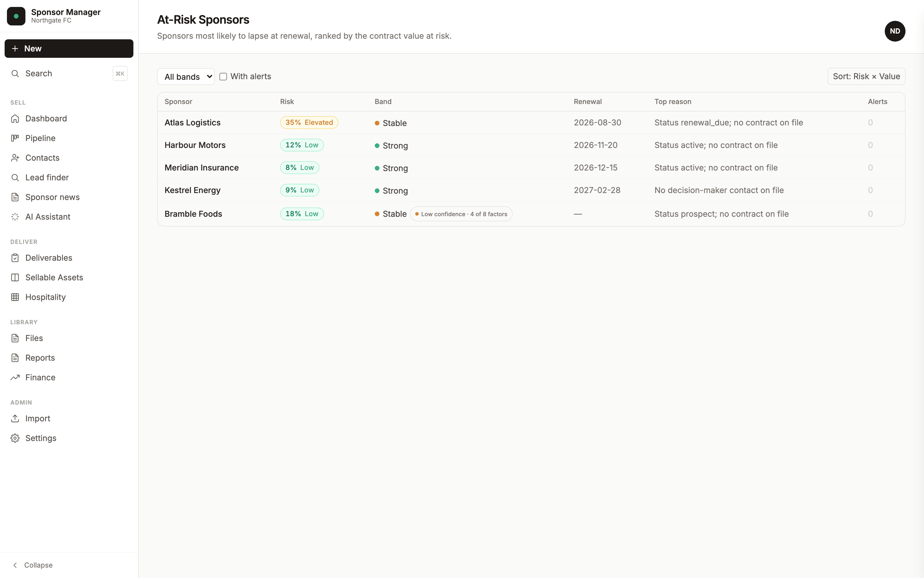The width and height of the screenshot is (924, 578).
Task: Click the renewal date 2026-08-30
Action: coord(597,123)
